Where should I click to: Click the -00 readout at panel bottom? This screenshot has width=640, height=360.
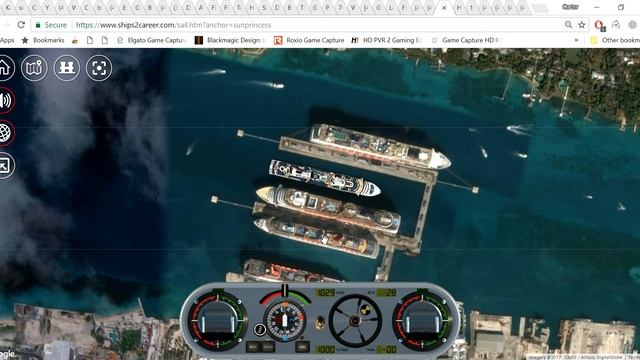click(x=386, y=349)
